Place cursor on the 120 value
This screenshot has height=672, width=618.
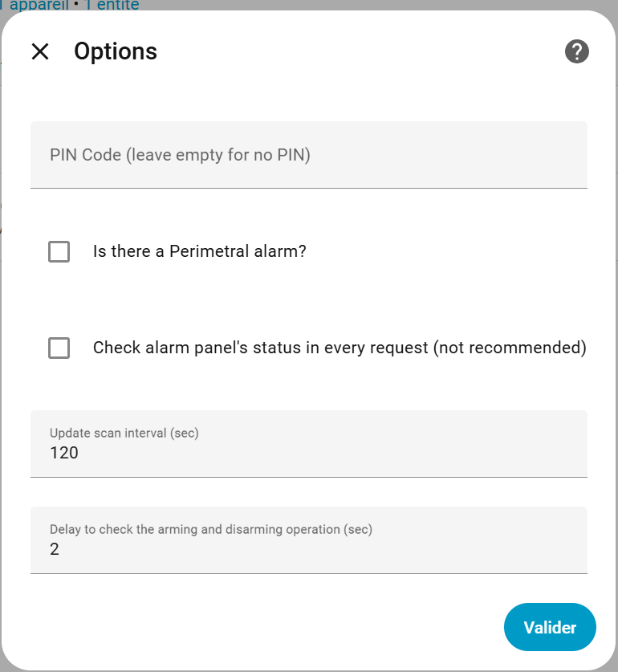coord(64,454)
